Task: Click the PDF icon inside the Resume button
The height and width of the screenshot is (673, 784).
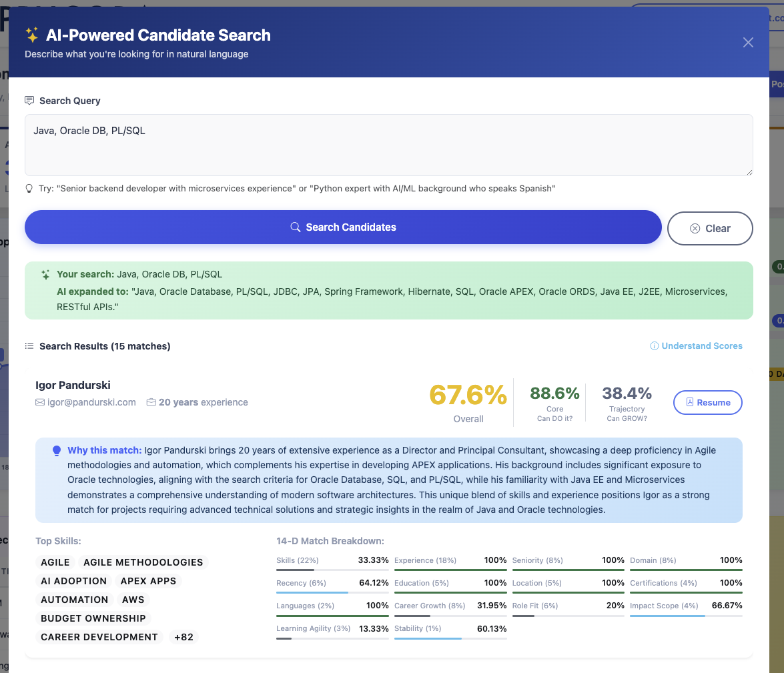Action: 691,402
